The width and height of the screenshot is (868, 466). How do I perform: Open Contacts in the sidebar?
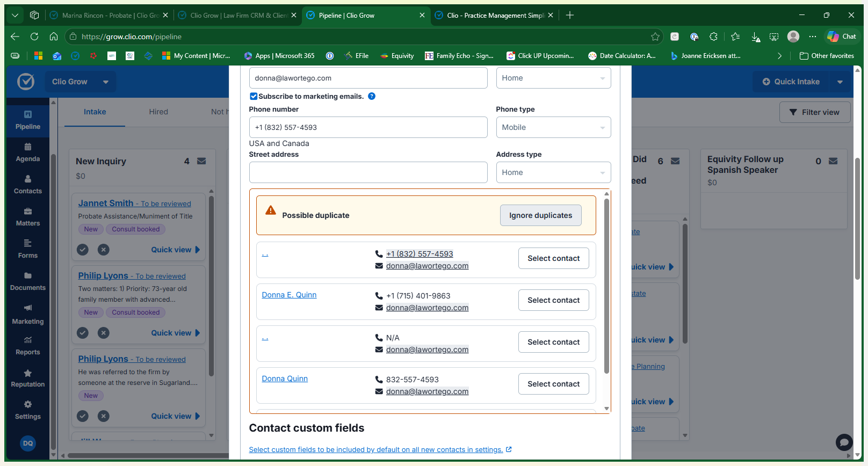click(x=28, y=185)
